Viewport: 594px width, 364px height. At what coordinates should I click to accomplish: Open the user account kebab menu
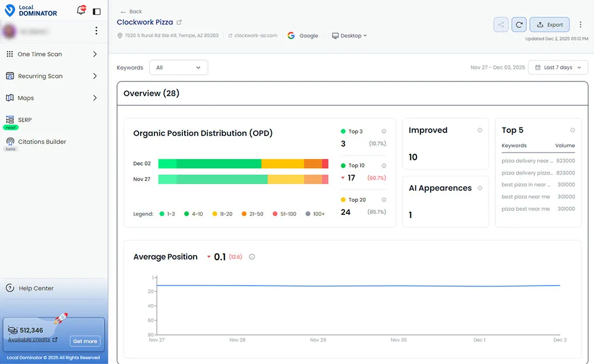pos(96,31)
